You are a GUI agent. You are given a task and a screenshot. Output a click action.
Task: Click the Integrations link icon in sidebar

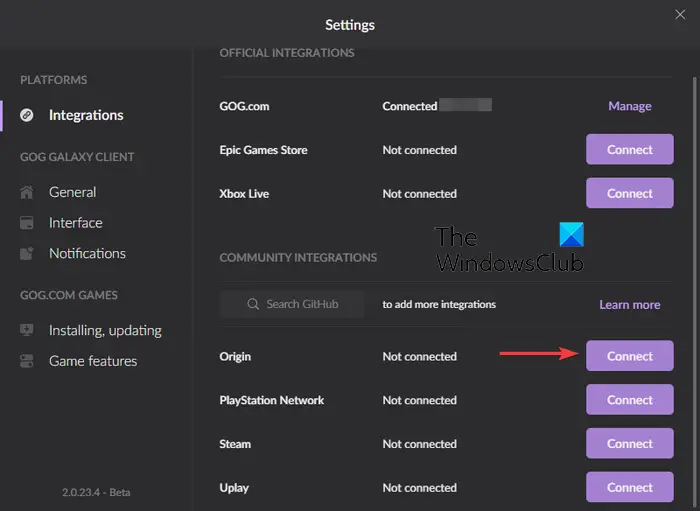tap(27, 115)
